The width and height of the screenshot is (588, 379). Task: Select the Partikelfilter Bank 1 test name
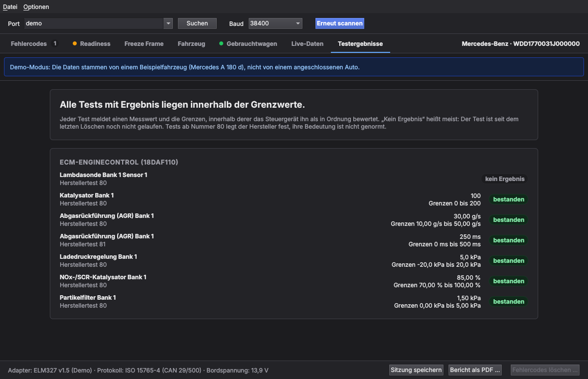click(x=88, y=298)
